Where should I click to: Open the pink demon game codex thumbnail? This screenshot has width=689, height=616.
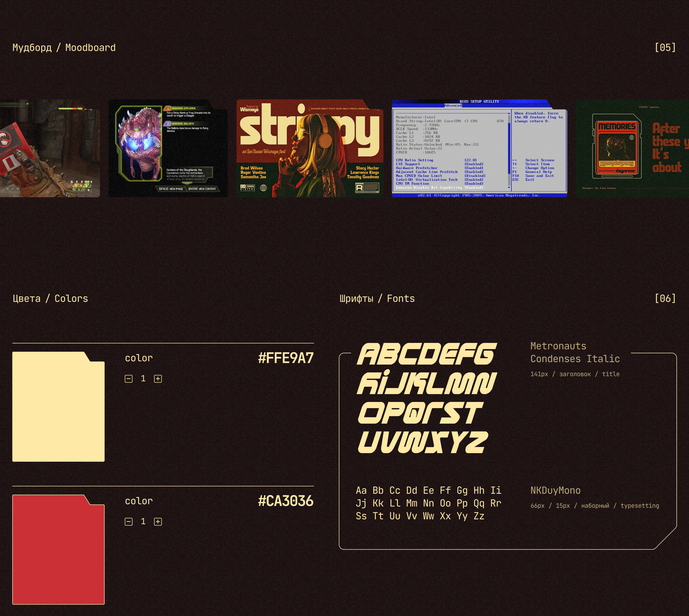click(x=168, y=148)
